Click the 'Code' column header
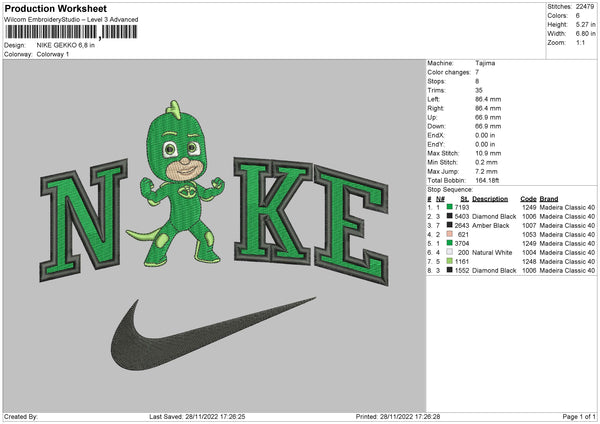Viewport: 600px width, 424px height. [528, 199]
